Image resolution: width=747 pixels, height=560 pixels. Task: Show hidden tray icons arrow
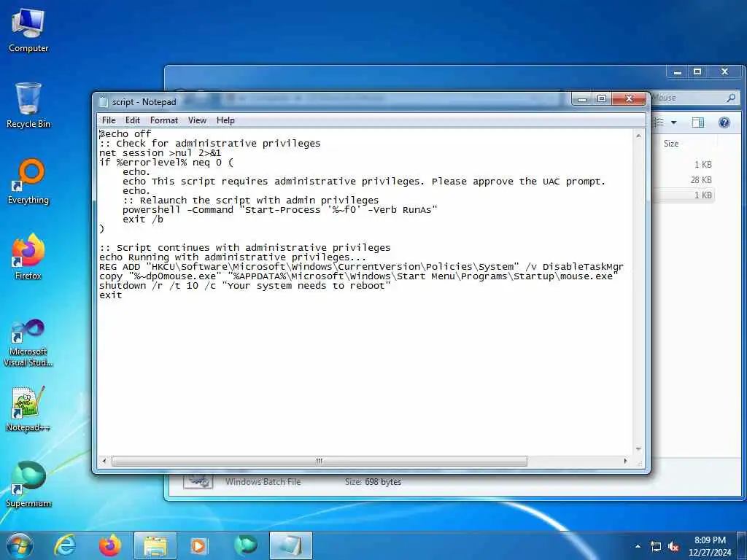click(x=638, y=546)
